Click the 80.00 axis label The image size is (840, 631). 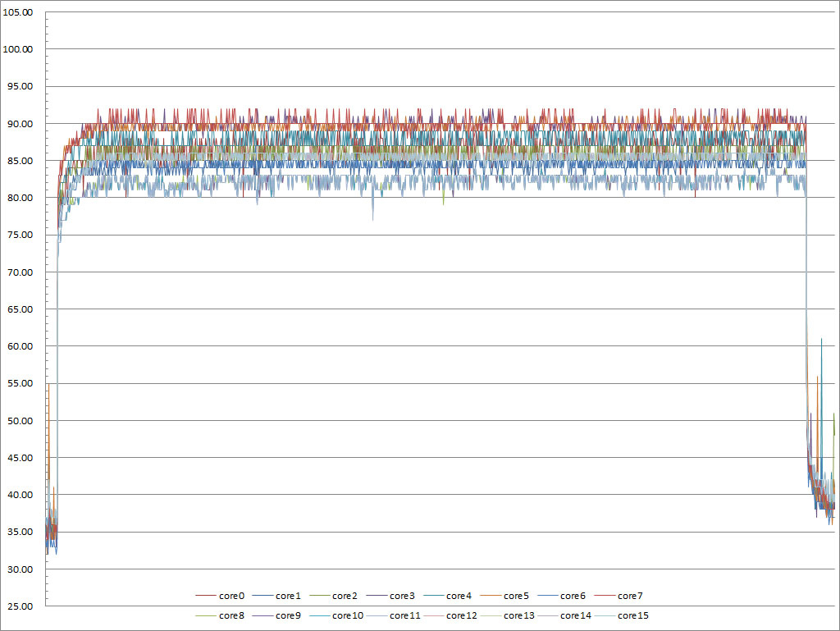coord(20,198)
